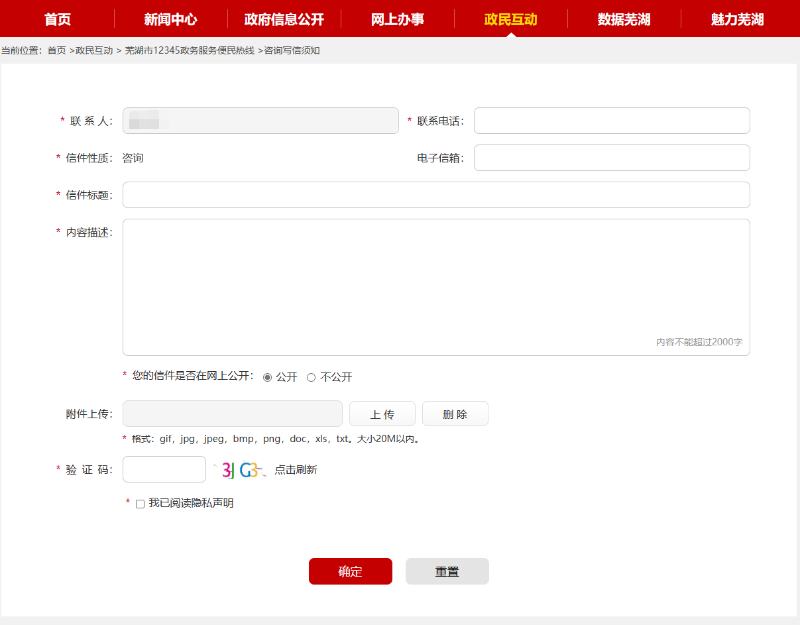This screenshot has height=625, width=800.
Task: Switch to 数据芜湖 tab
Action: pyautogui.click(x=624, y=19)
